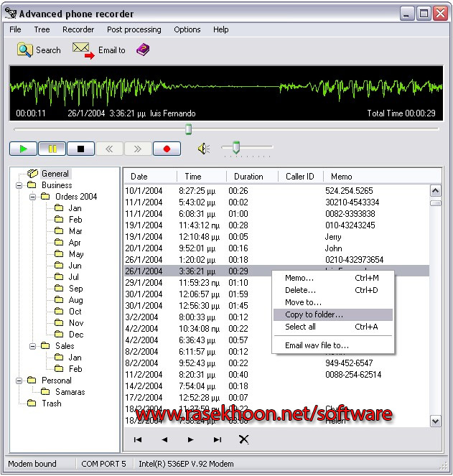This screenshot has height=476, width=453.
Task: Open the purple help book icon
Action: click(x=143, y=50)
